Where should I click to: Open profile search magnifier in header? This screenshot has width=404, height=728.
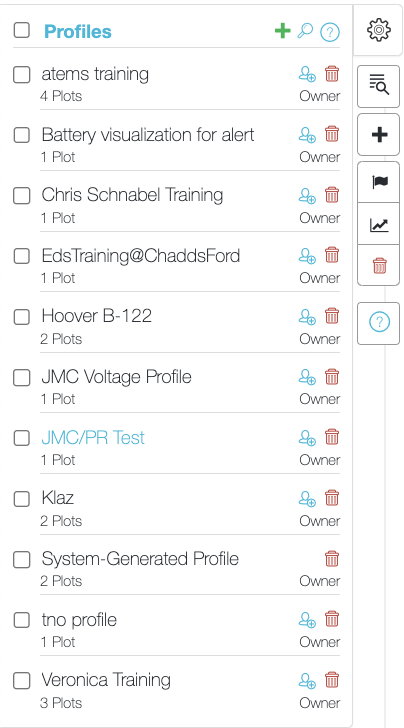[305, 31]
